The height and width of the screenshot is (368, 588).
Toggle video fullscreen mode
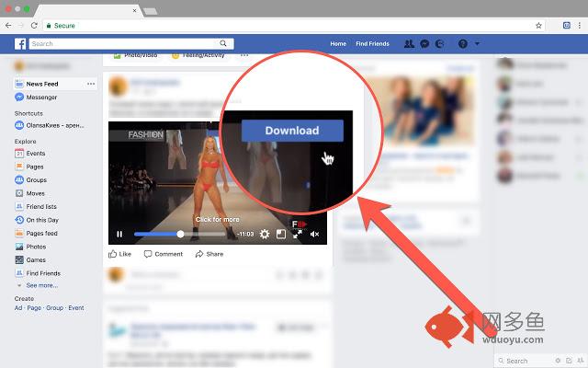(x=298, y=234)
